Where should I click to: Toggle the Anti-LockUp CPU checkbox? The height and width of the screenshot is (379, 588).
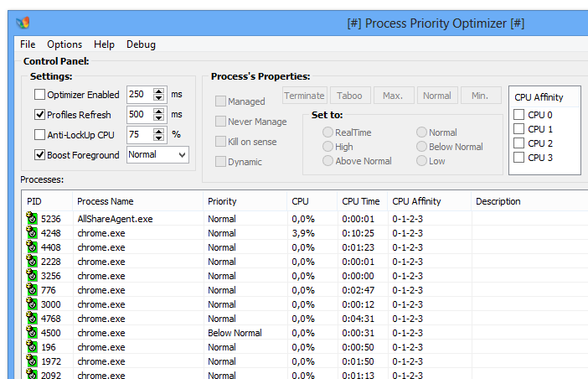click(x=39, y=134)
